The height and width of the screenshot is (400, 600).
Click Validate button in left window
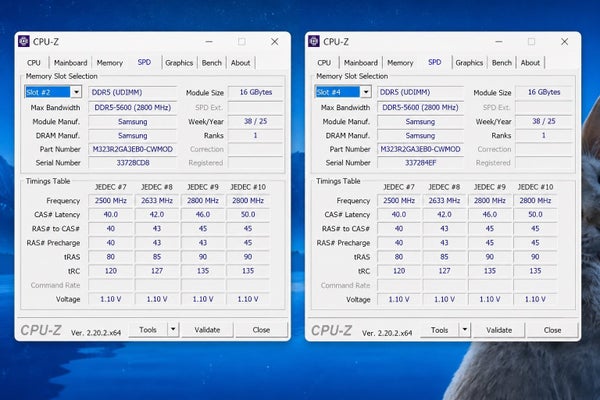pyautogui.click(x=207, y=330)
